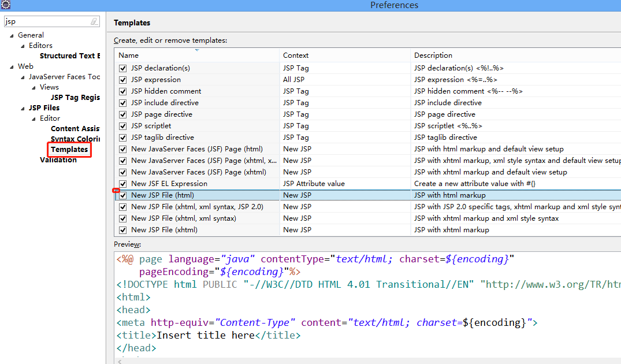Open Content Assist preferences
This screenshot has width=621, height=364.
[x=75, y=129]
